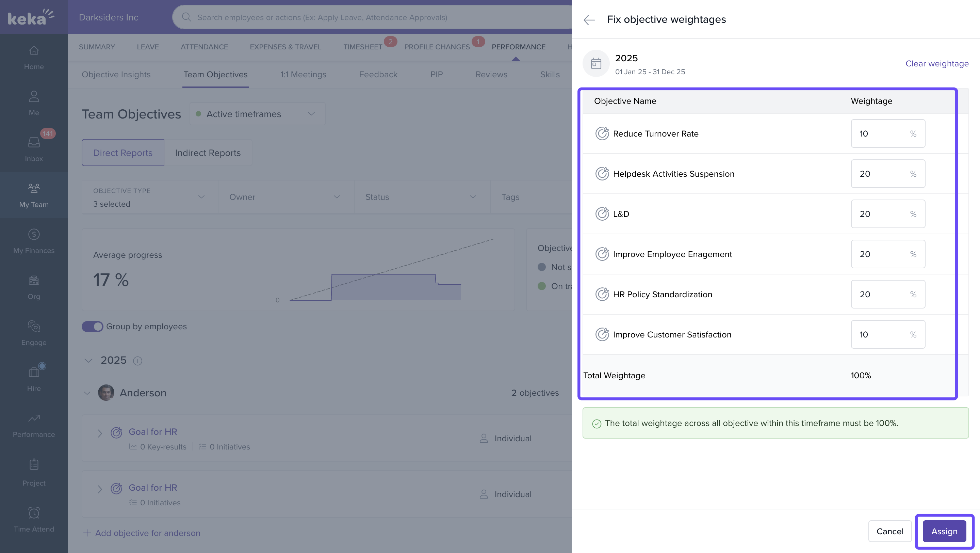Select the Direct Reports option
Image resolution: width=980 pixels, height=553 pixels.
click(x=122, y=153)
